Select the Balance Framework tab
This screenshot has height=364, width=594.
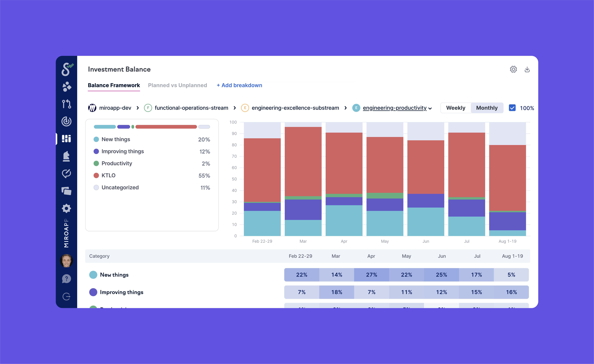[114, 85]
